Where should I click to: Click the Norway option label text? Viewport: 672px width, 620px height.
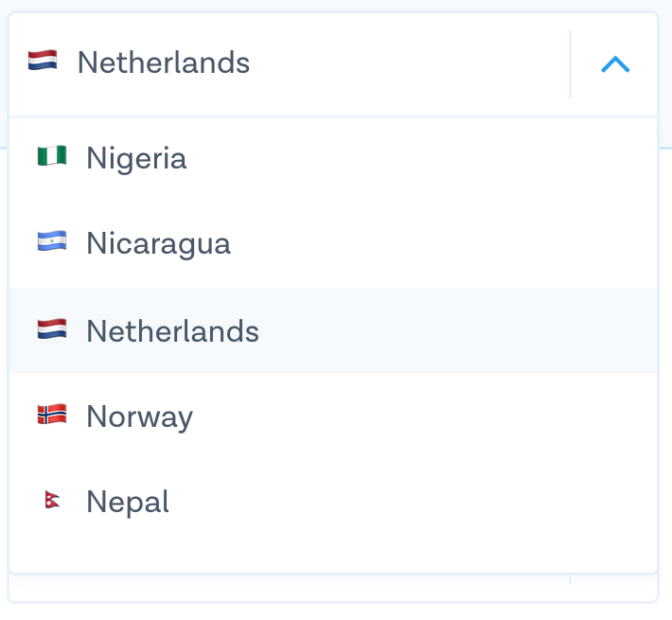coord(139,416)
